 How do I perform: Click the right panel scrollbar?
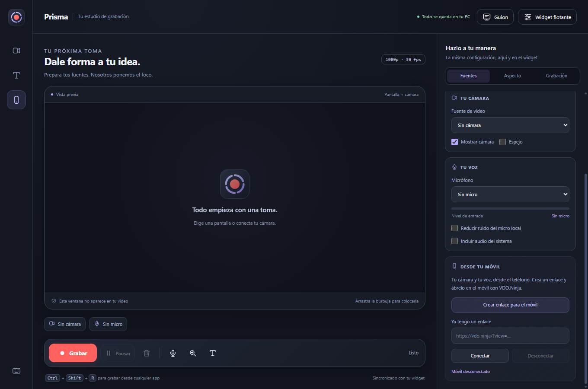(585, 279)
